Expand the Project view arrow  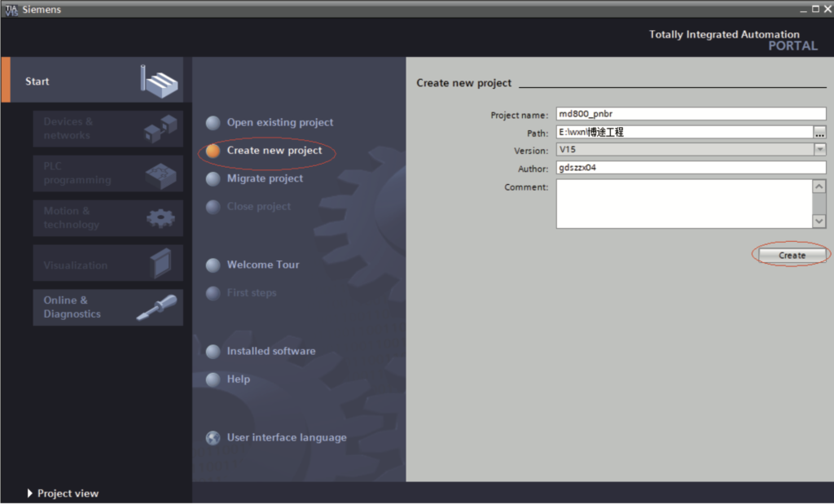(31, 493)
